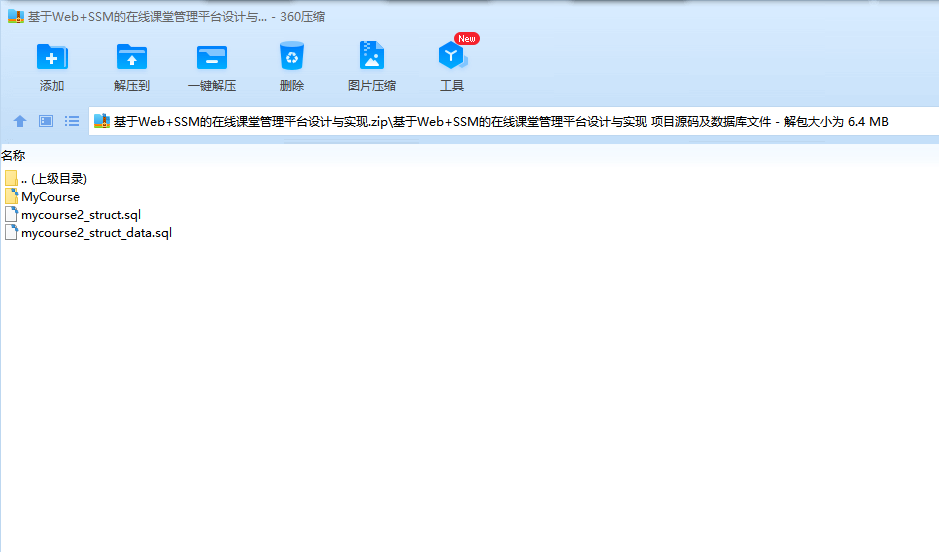This screenshot has width=939, height=552.
Task: Switch to the list view icon
Action: 72,122
